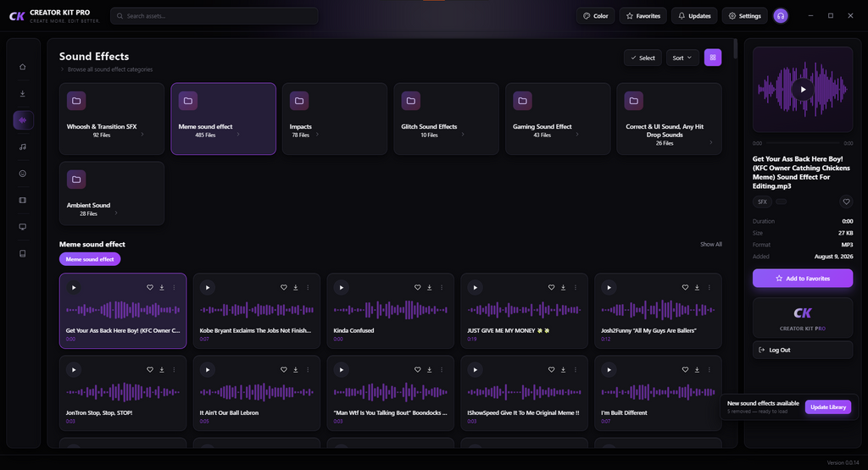The width and height of the screenshot is (868, 470).
Task: Favorite the Kobe Bryant Exclaims sound
Action: click(283, 288)
